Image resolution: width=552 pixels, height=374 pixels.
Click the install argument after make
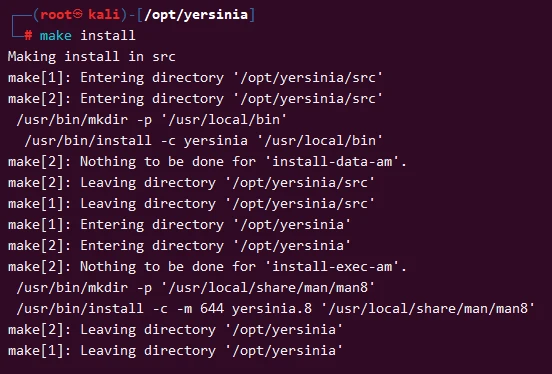[108, 35]
